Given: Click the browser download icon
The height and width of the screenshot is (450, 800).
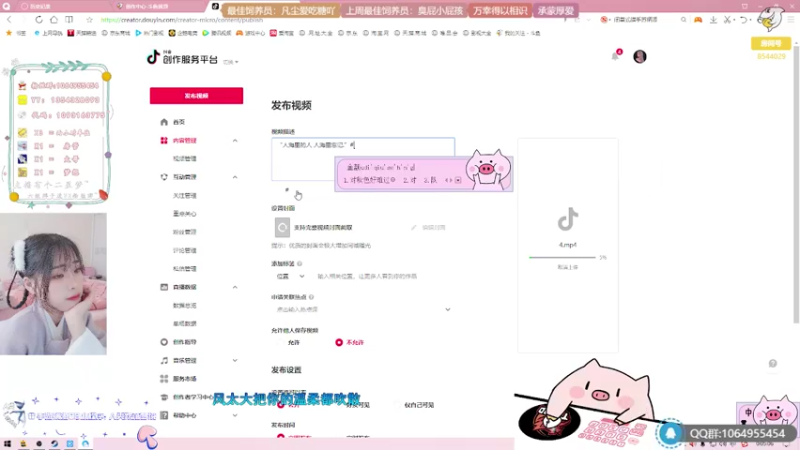Looking at the screenshot, I should tap(713, 19).
